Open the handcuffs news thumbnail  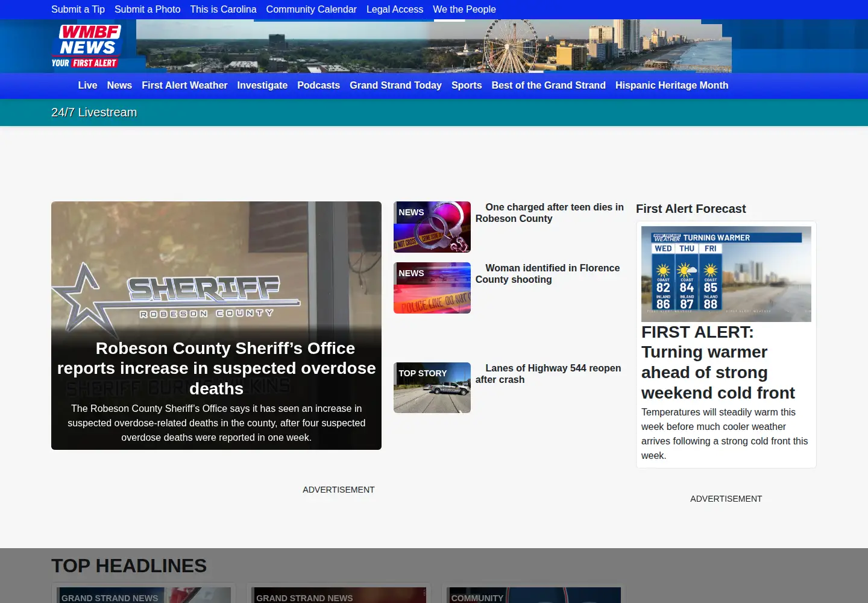coord(432,227)
